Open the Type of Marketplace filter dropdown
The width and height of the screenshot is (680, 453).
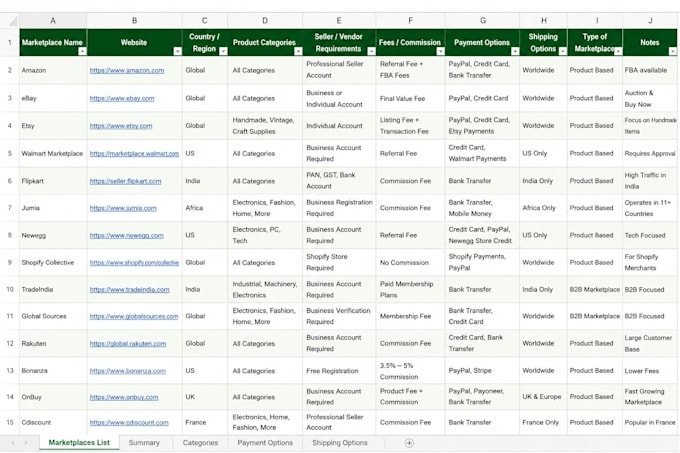pos(618,51)
